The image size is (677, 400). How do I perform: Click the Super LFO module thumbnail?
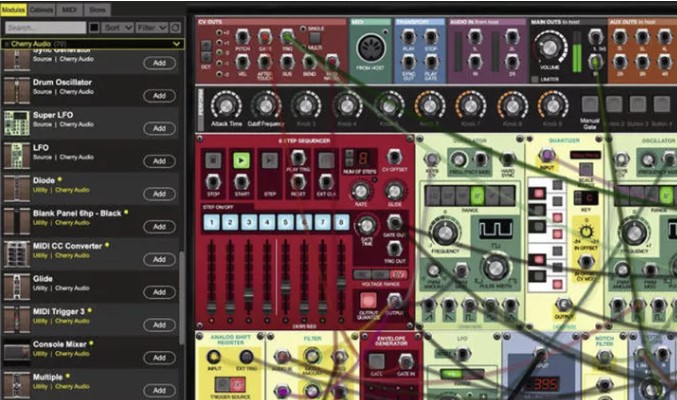(x=16, y=123)
